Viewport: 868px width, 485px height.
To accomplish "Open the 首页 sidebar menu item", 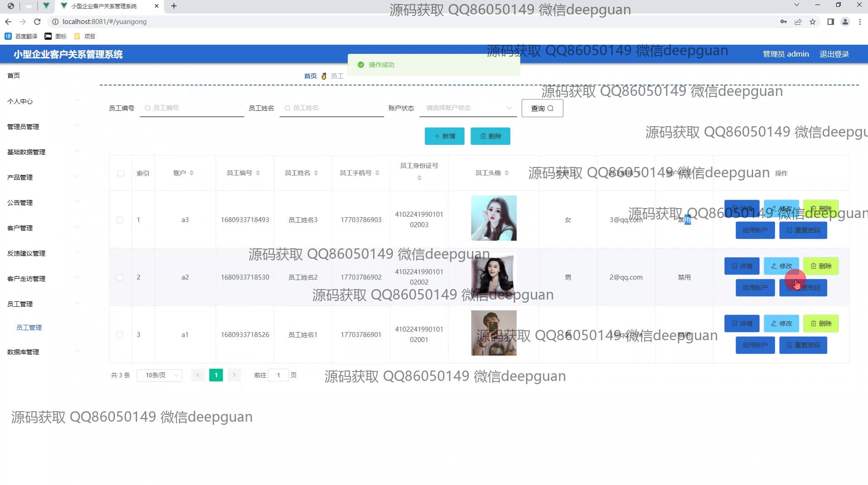I will 14,76.
